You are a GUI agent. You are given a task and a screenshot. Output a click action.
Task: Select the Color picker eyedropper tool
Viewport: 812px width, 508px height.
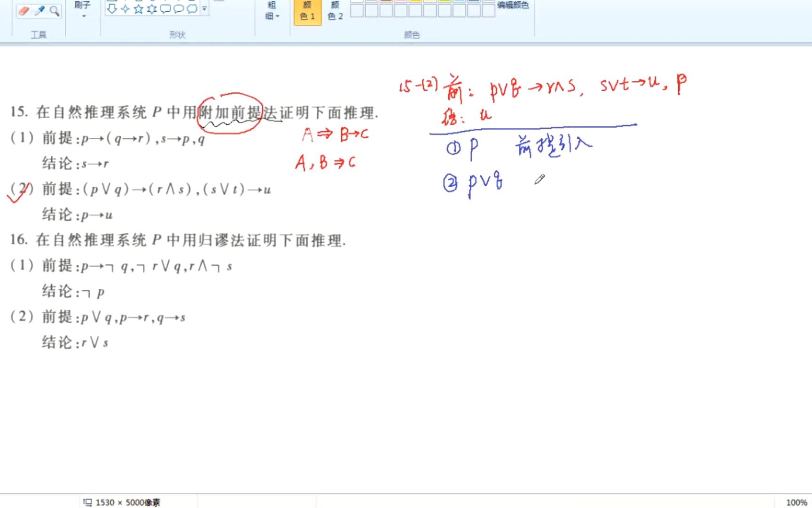point(39,11)
